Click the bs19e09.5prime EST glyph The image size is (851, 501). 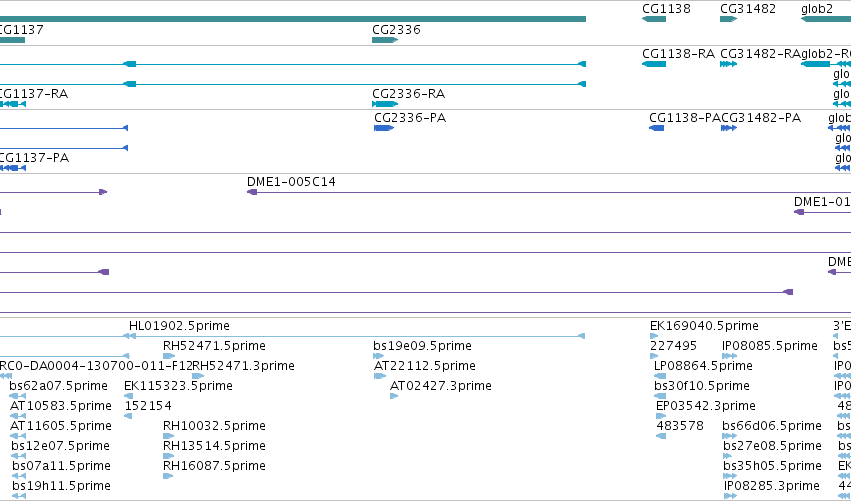[378, 356]
